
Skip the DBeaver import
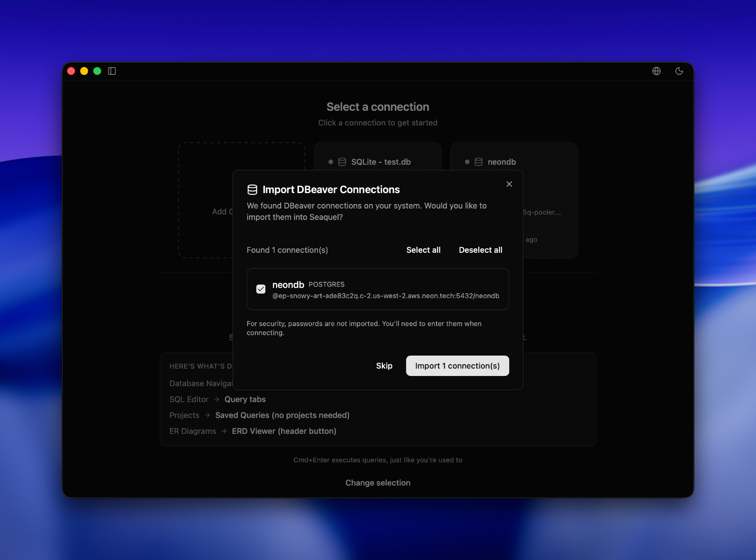(x=384, y=366)
